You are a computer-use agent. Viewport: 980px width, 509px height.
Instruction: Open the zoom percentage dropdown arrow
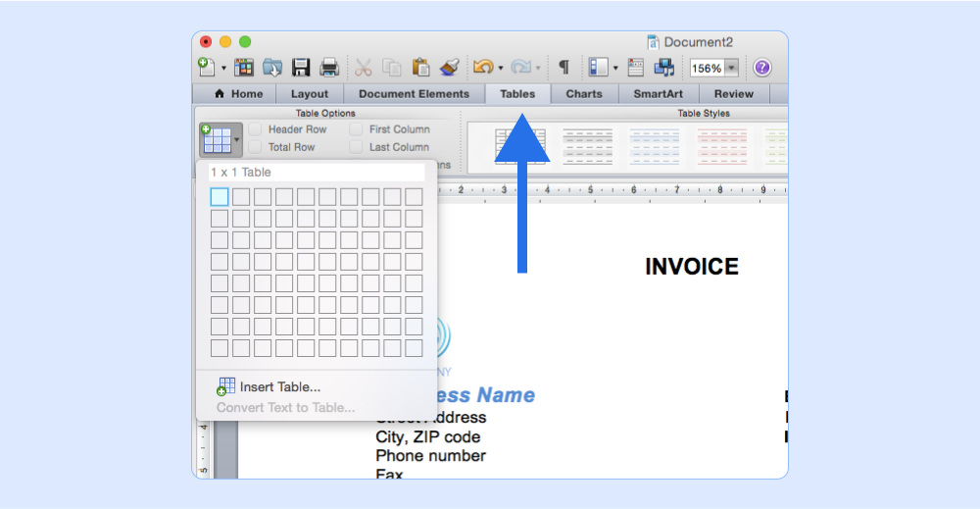point(731,68)
